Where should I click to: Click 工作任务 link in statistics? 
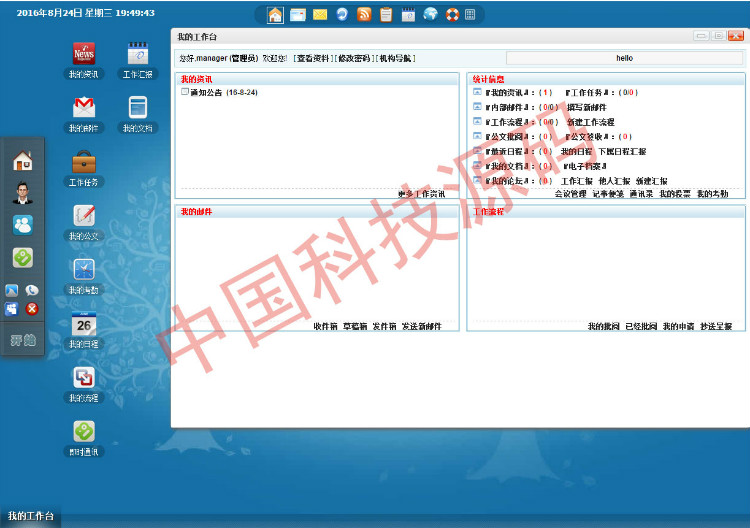tap(586, 92)
